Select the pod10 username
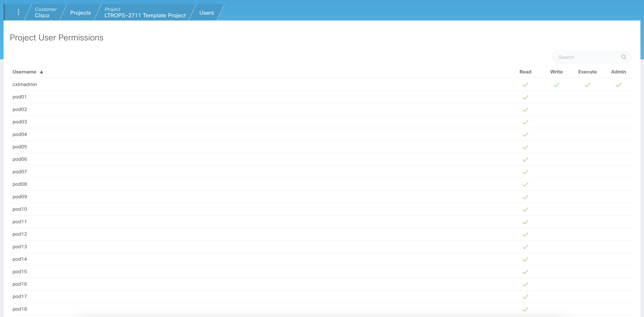 pos(20,209)
